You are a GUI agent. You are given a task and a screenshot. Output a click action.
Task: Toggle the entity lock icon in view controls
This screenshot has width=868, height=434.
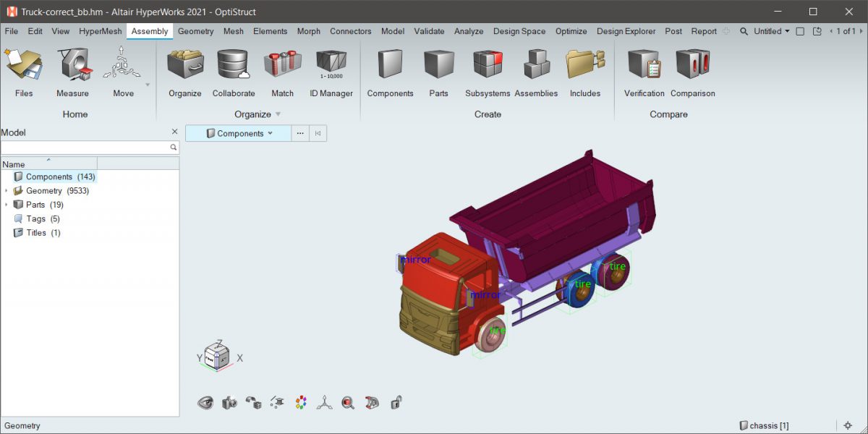click(x=396, y=402)
